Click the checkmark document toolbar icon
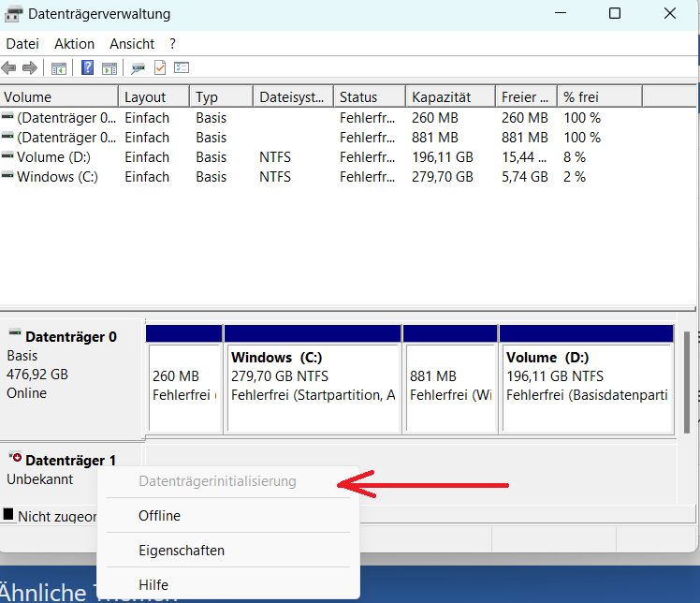 click(160, 68)
